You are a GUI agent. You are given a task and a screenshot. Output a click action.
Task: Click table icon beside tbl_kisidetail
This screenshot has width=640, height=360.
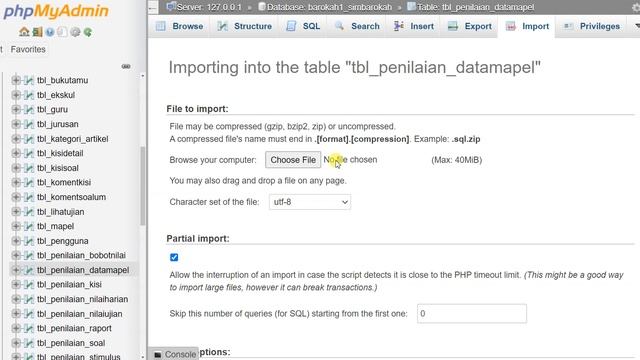coord(29,153)
